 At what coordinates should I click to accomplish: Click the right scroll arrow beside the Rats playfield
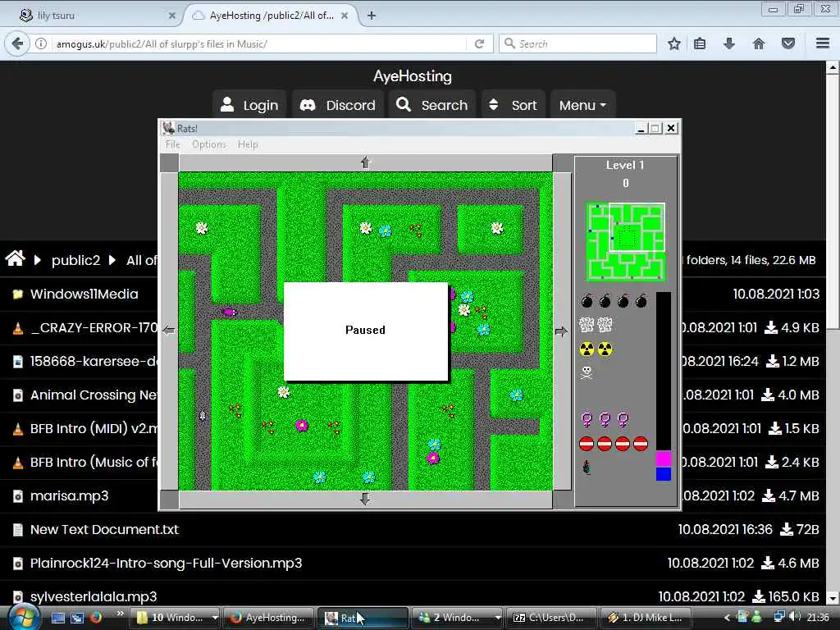coord(561,331)
